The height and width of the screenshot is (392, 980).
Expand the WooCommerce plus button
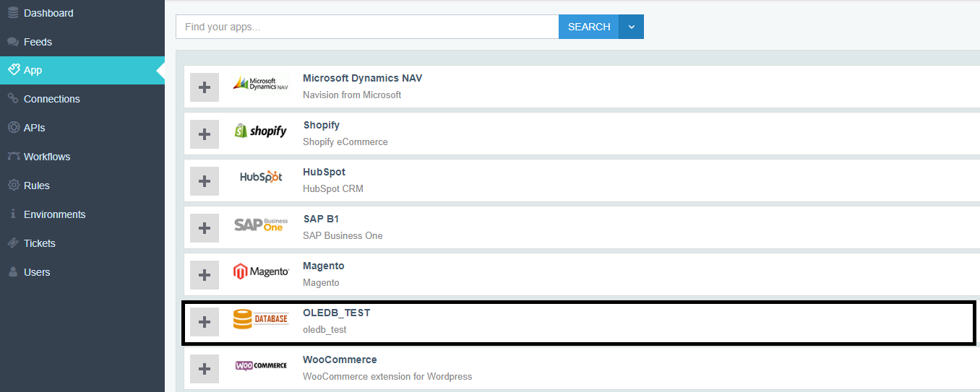205,369
